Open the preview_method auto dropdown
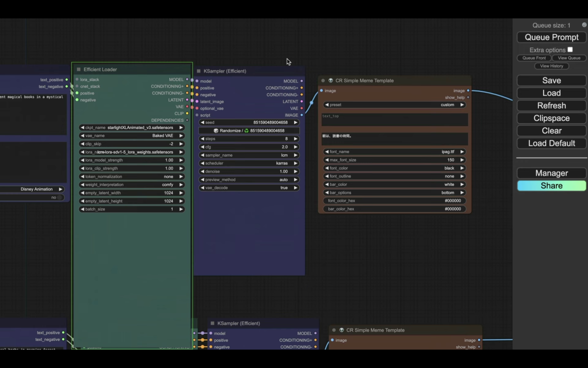 tap(249, 180)
